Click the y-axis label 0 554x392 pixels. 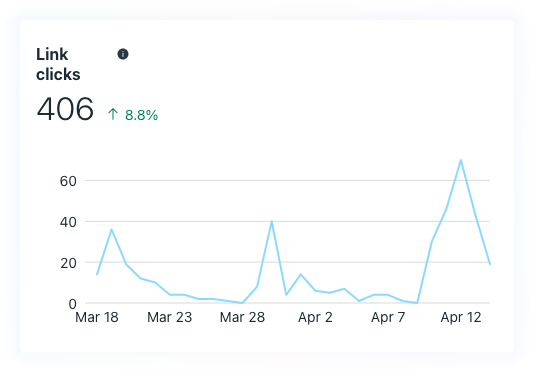(x=72, y=304)
